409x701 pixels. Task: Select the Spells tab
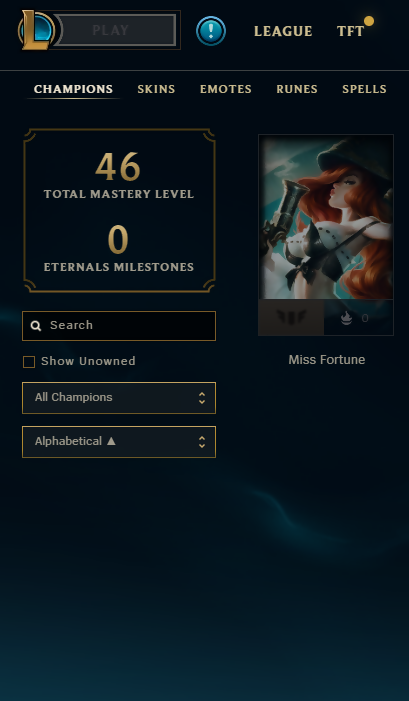pos(364,89)
